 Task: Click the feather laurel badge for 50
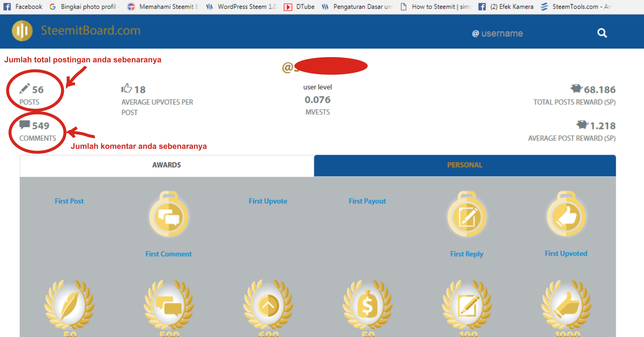tap(69, 305)
